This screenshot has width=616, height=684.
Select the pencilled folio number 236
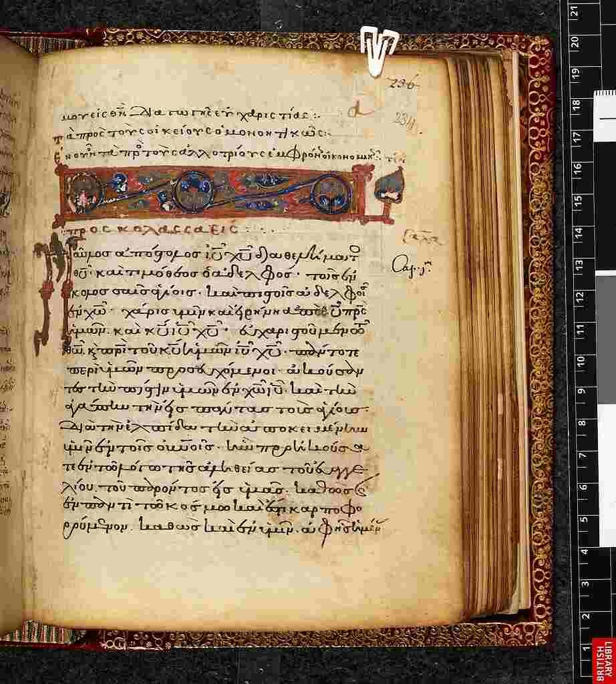point(404,83)
